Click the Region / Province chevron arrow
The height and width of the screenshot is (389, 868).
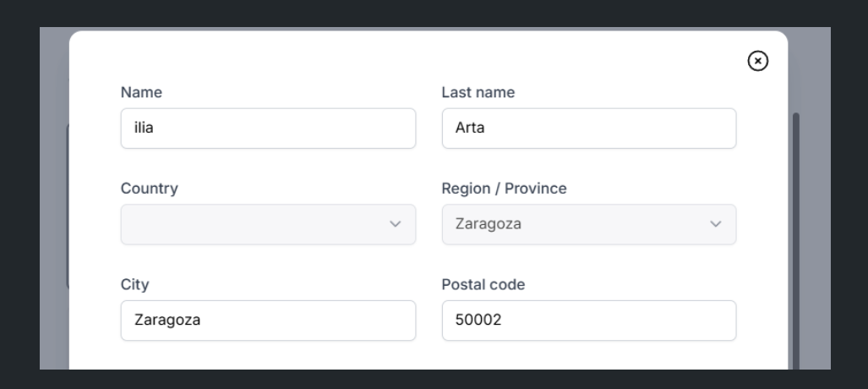pos(715,224)
